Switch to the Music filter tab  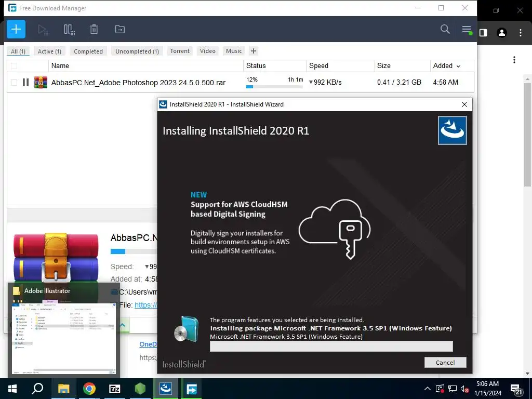click(234, 51)
